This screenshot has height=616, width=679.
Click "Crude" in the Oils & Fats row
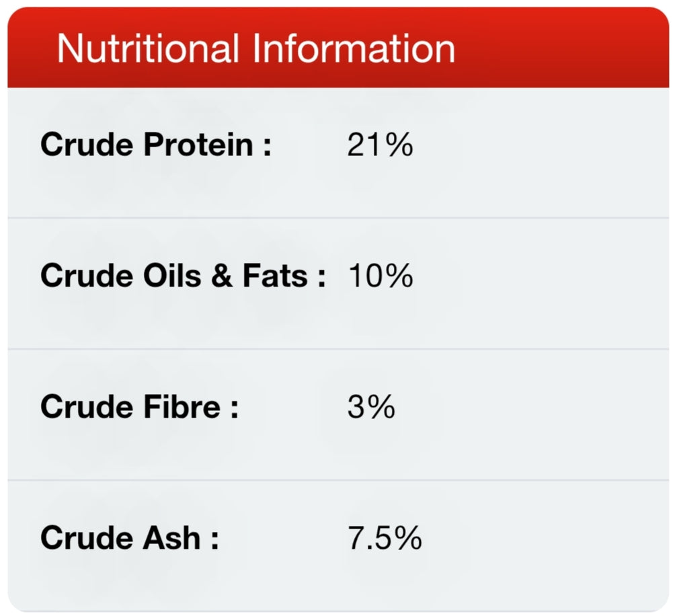(x=87, y=276)
